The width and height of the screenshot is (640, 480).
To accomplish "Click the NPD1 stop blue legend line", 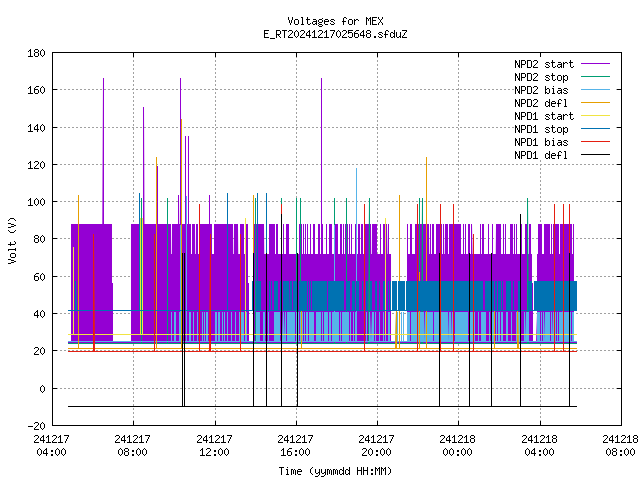I will point(595,129).
